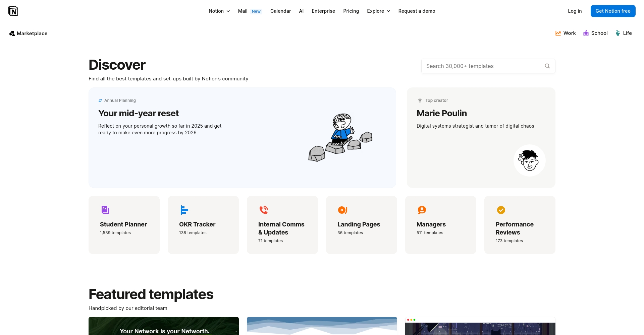The image size is (644, 335).
Task: Click the Internal Comms phone icon
Action: 264,210
